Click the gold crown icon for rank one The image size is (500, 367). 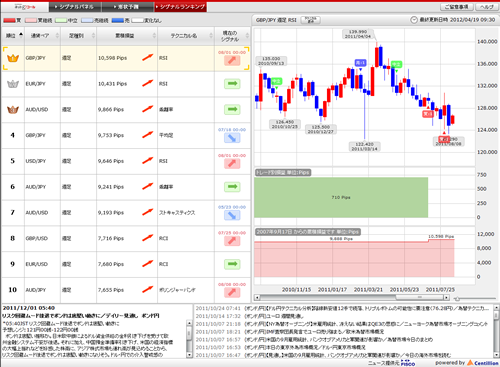coord(13,58)
